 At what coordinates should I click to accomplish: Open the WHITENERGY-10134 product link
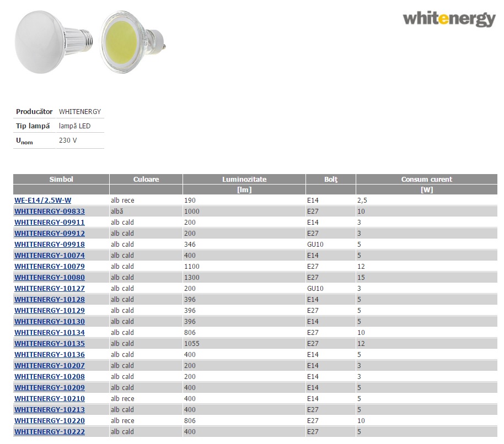coord(50,333)
